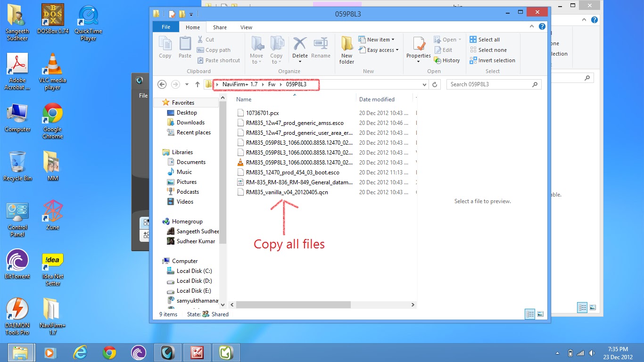
Task: Select the Recycle Bin on the desktop
Action: (17, 166)
